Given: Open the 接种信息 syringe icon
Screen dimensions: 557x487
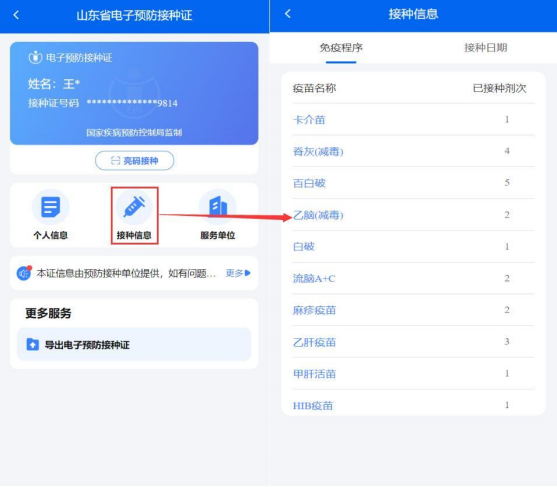Looking at the screenshot, I should coord(134,207).
